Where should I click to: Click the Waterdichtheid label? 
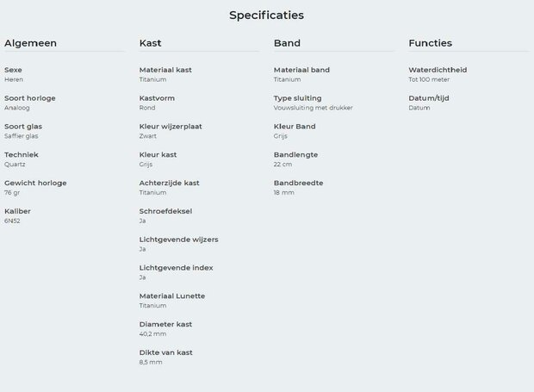[x=438, y=70]
